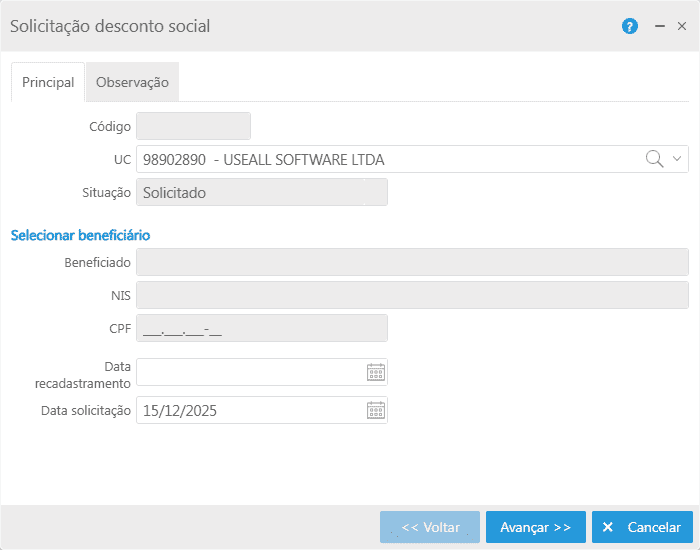Close the dialog using the title bar X
The image size is (700, 550).
click(682, 27)
